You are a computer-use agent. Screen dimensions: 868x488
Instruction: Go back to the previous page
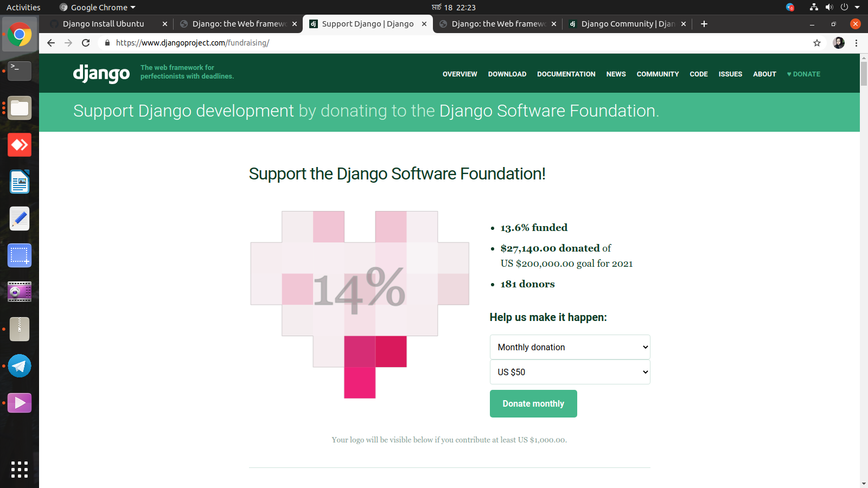pos(51,43)
